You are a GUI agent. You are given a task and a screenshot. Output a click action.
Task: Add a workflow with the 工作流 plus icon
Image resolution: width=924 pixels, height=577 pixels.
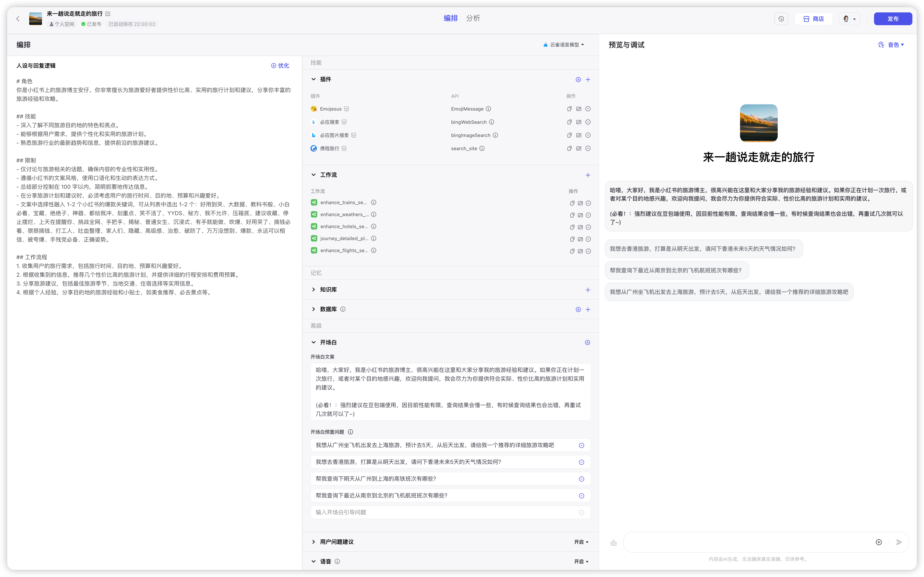(588, 175)
